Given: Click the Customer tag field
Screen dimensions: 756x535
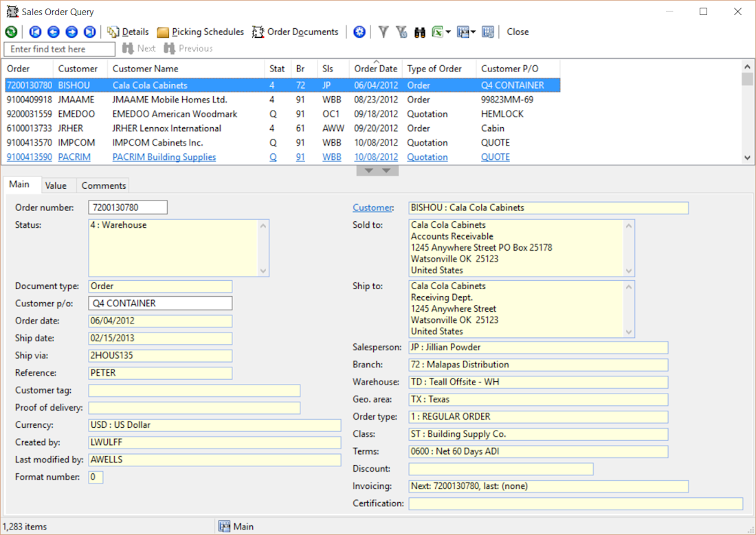Looking at the screenshot, I should coord(194,390).
